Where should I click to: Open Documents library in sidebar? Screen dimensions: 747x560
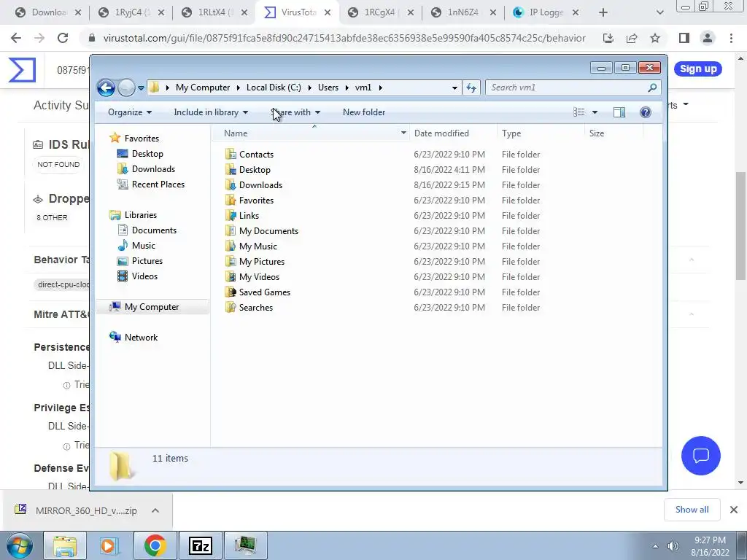(154, 230)
